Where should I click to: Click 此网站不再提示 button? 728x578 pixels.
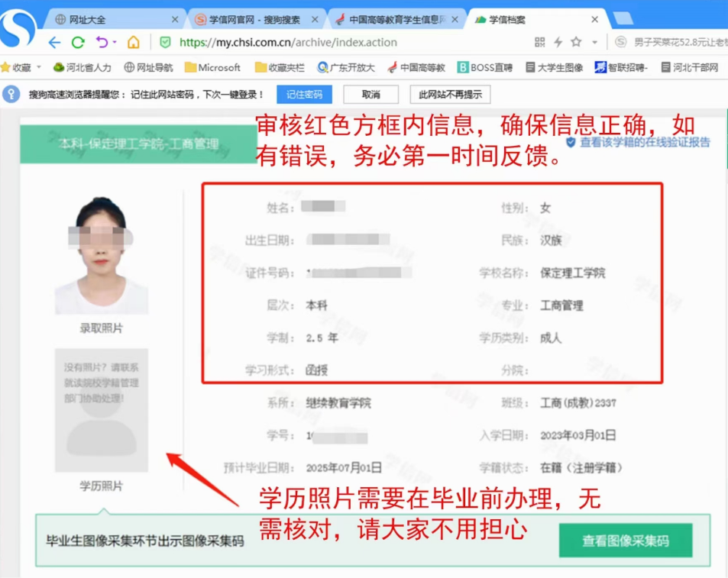(x=449, y=95)
